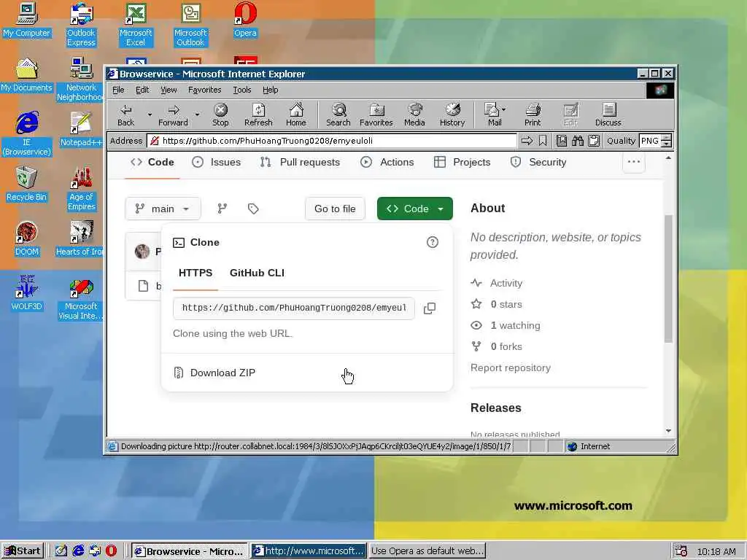Click the Discuss toolbar button
Screen dimensions: 747x560
click(608, 114)
